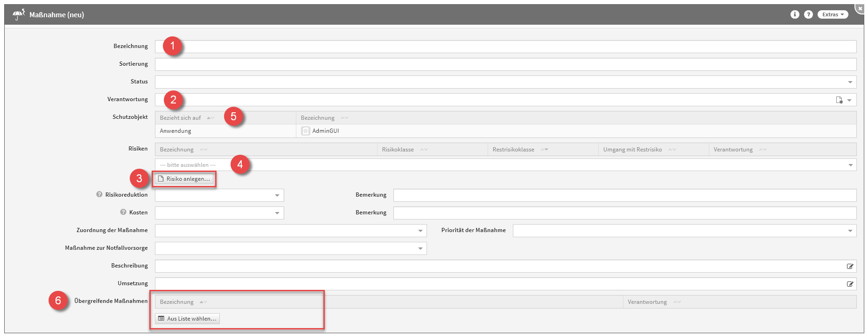Image resolution: width=868 pixels, height=336 pixels.
Task: Click the help icon beside Risikoreduktion
Action: (99, 194)
